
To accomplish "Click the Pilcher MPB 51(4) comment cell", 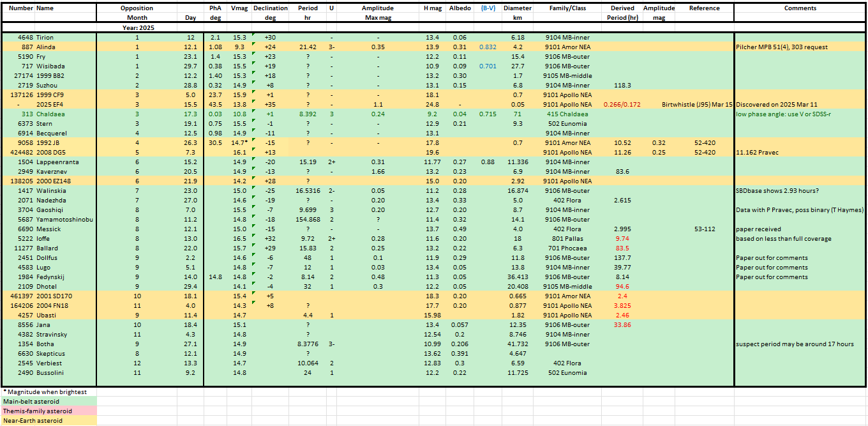I will pyautogui.click(x=790, y=47).
